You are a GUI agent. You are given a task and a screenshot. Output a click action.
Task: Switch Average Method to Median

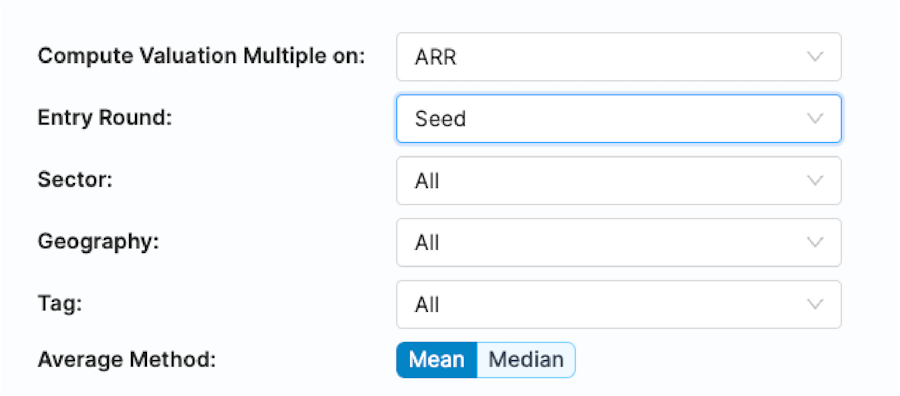coord(526,360)
